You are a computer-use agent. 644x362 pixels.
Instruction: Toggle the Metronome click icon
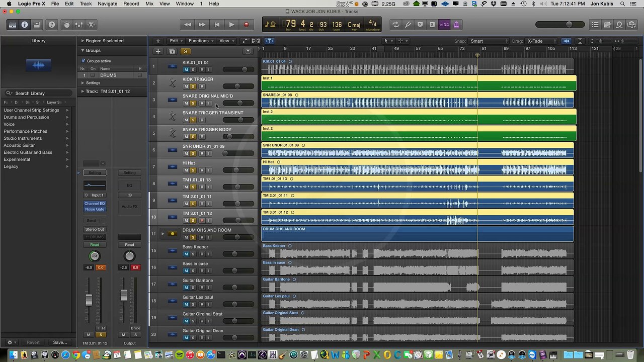(x=456, y=25)
